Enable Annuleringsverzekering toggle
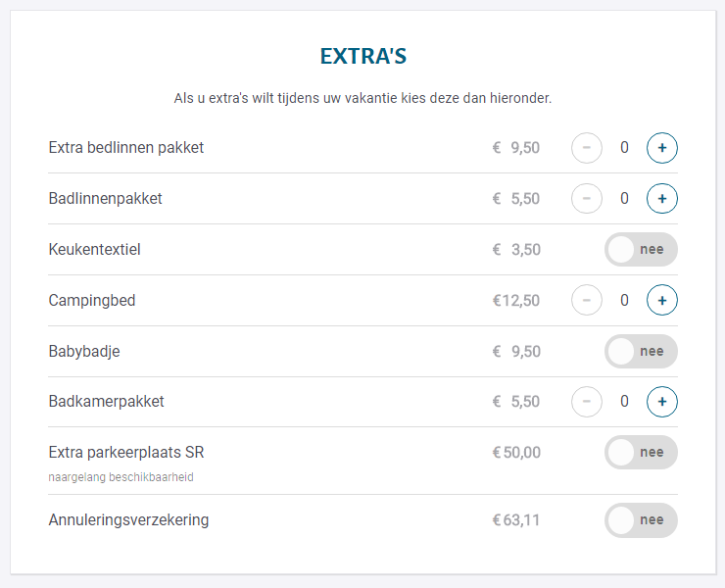 point(641,520)
